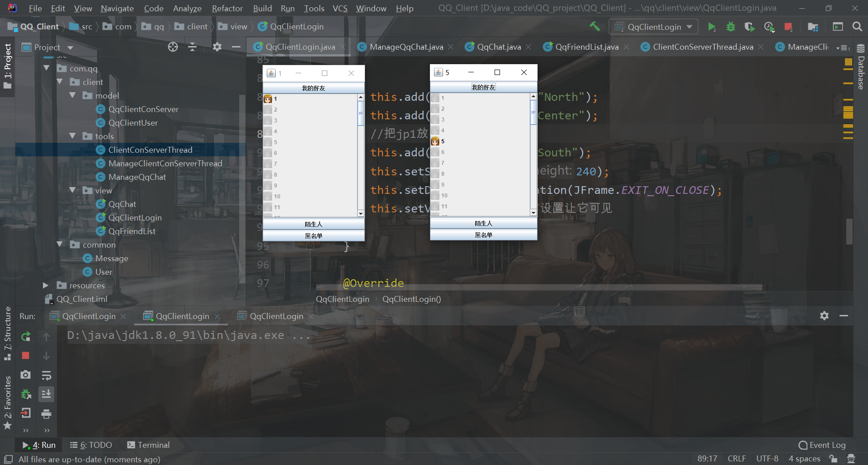This screenshot has height=465, width=868.
Task: Toggle soft-wrap in Run console
Action: point(46,375)
